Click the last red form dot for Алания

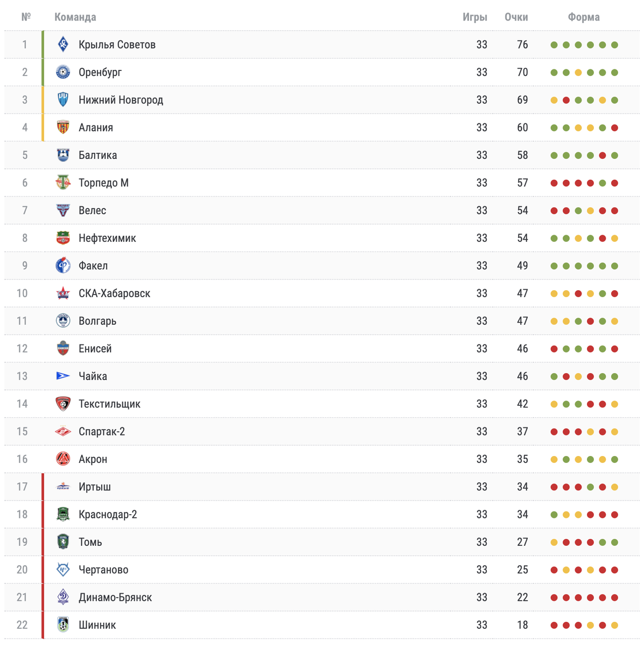pyautogui.click(x=614, y=128)
